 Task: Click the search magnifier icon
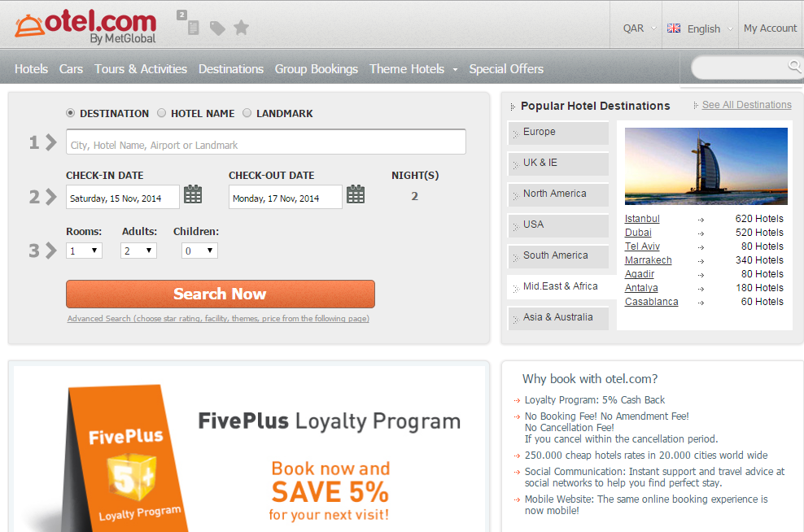(x=794, y=66)
